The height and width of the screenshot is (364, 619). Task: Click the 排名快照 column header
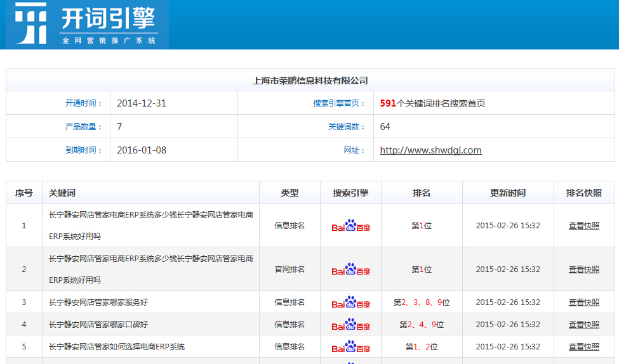[x=584, y=193]
